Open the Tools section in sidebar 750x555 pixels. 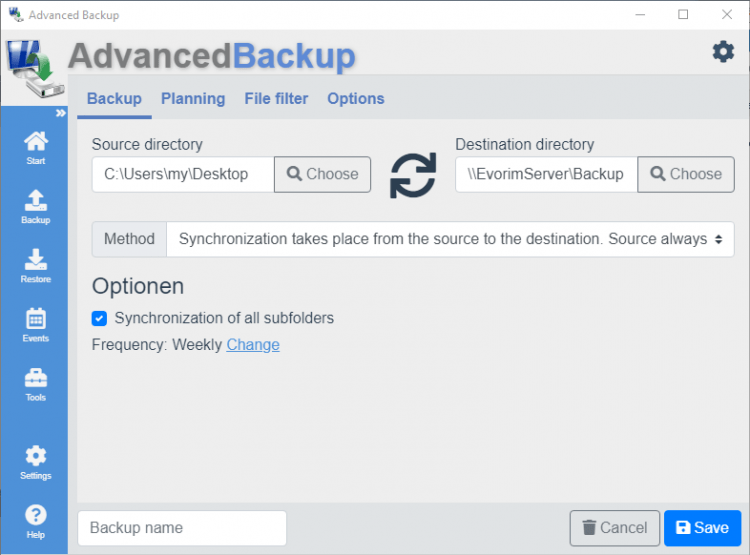(x=35, y=384)
